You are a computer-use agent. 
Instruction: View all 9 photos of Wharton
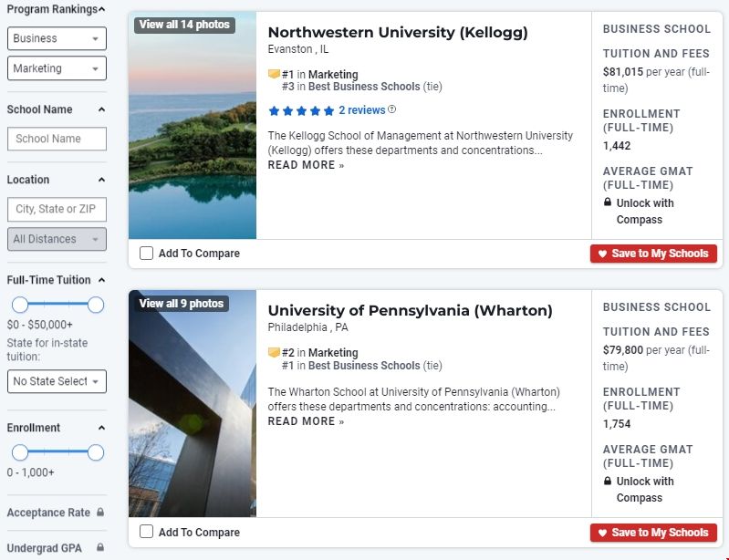tap(181, 304)
